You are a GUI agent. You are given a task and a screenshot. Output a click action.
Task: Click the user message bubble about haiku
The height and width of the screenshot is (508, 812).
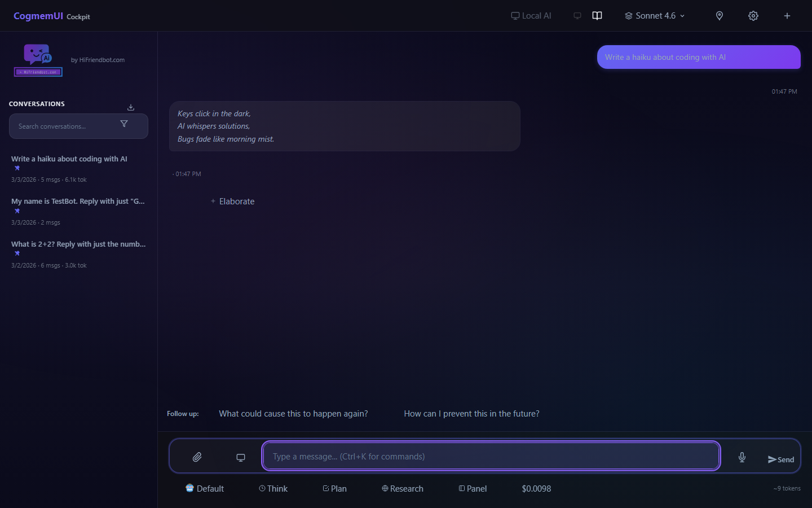point(699,57)
